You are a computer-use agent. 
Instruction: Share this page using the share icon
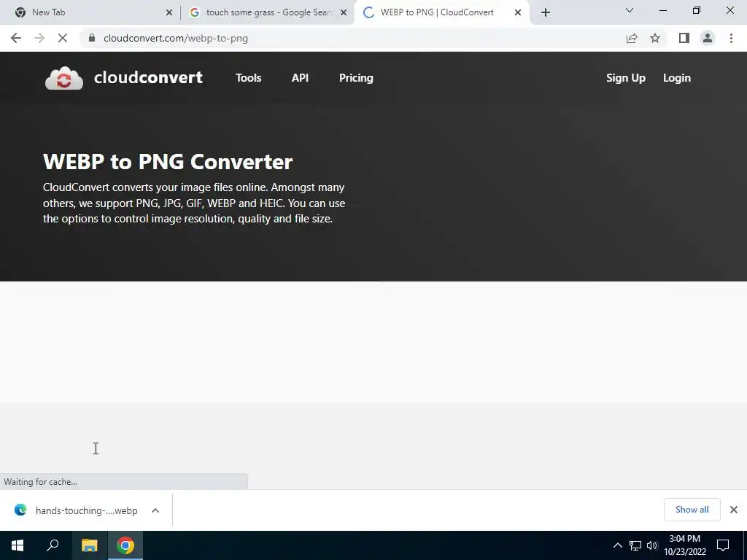click(632, 38)
